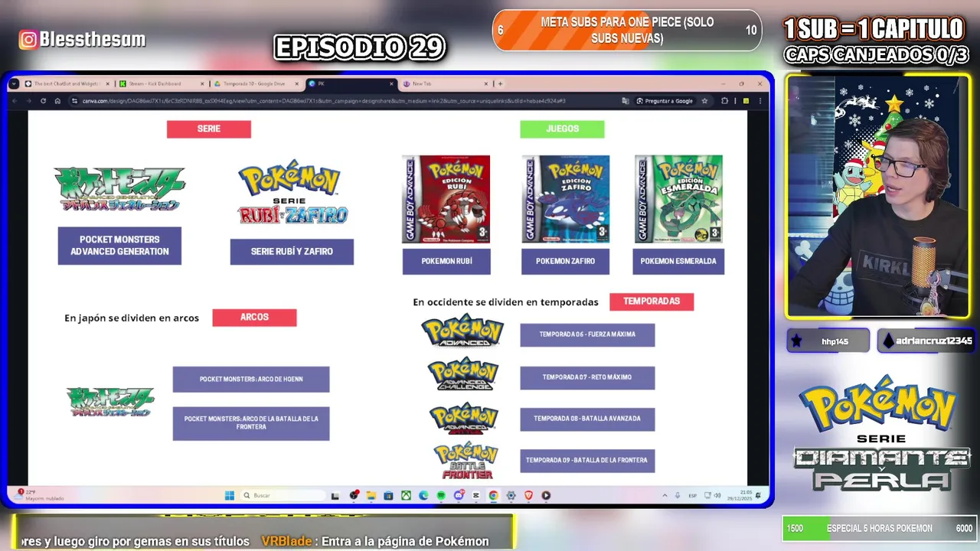Image resolution: width=980 pixels, height=551 pixels.
Task: Select the PK Canva tab
Action: [350, 83]
